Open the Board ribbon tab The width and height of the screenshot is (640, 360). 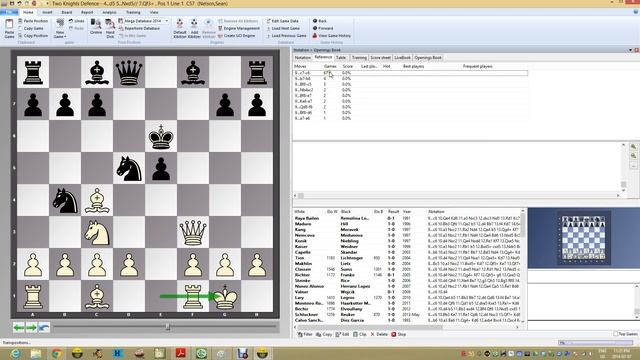pos(67,13)
